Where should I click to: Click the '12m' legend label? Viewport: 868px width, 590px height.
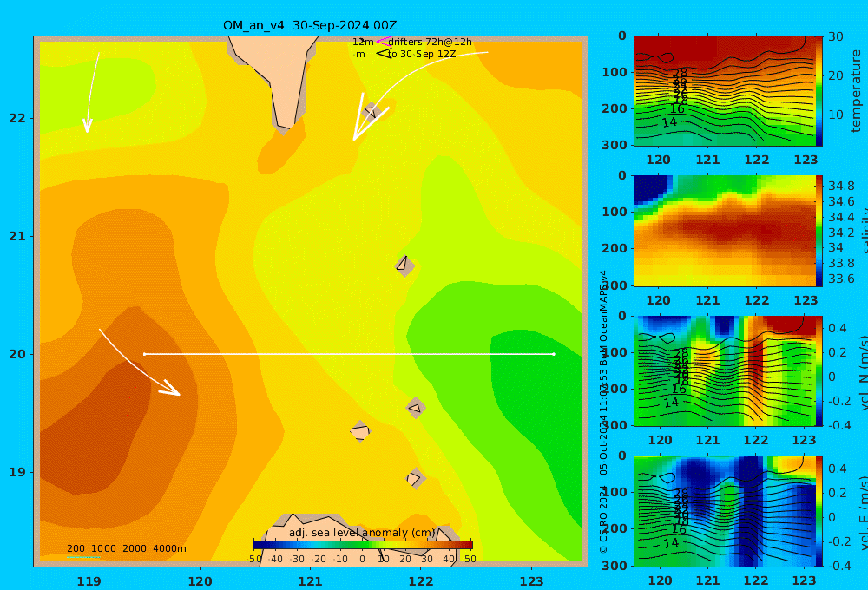tap(363, 42)
